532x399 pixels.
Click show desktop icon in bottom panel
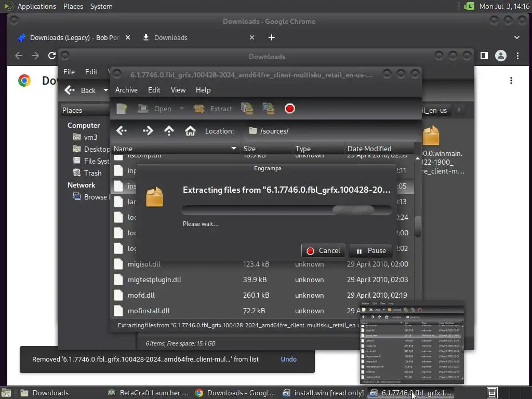click(x=6, y=393)
